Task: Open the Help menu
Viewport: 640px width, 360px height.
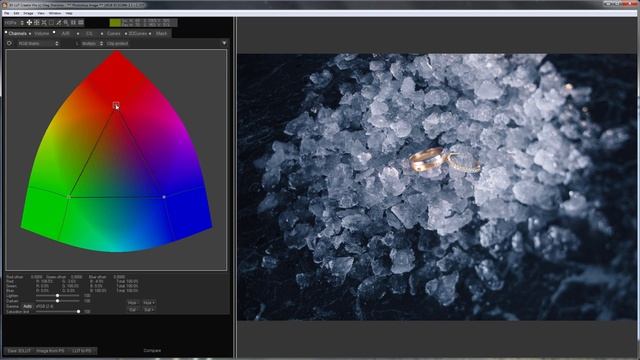Action: [69, 13]
